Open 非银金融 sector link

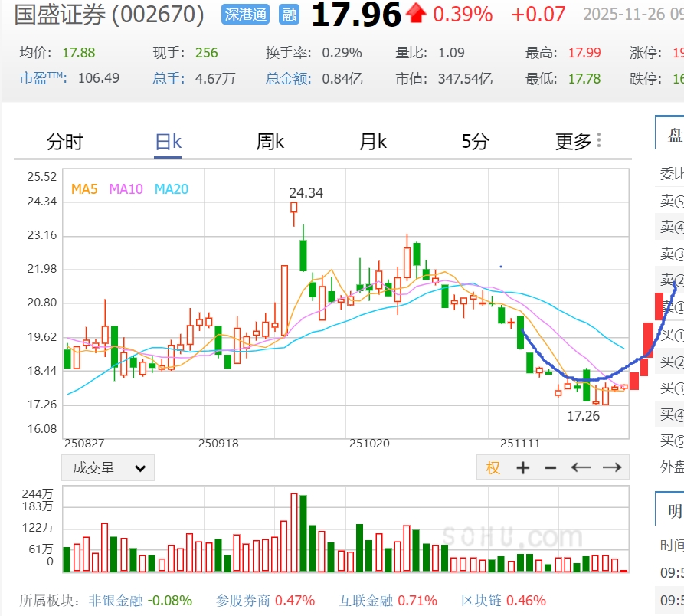pos(116,601)
